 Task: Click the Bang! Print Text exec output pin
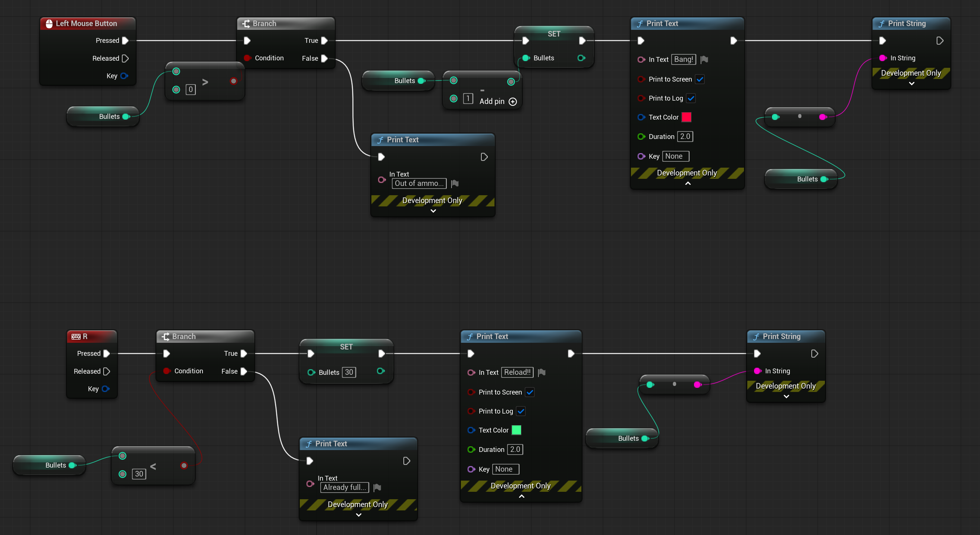coord(734,41)
